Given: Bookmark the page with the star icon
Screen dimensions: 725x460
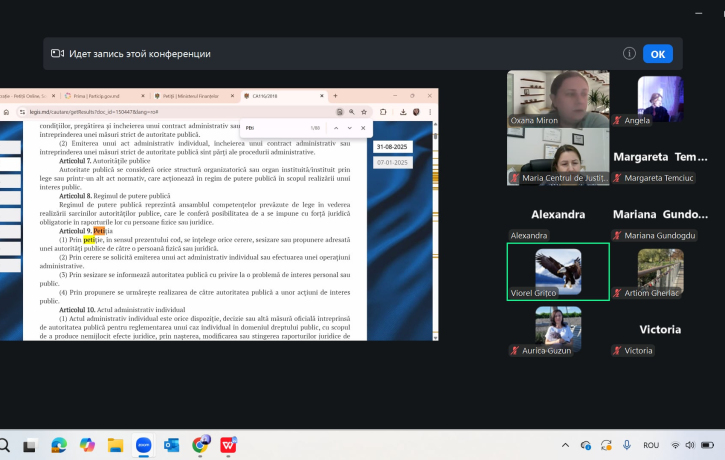Looking at the screenshot, I should pyautogui.click(x=365, y=112).
